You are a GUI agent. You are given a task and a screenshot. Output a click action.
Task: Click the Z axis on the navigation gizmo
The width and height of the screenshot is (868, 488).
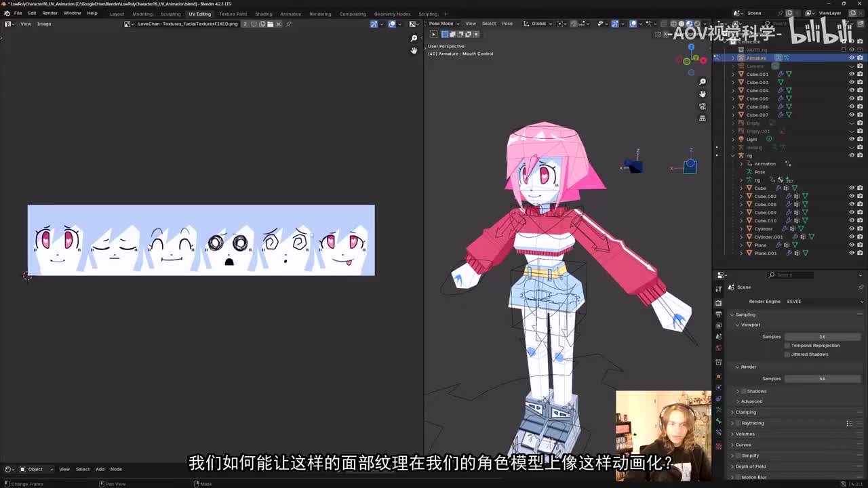tap(691, 47)
